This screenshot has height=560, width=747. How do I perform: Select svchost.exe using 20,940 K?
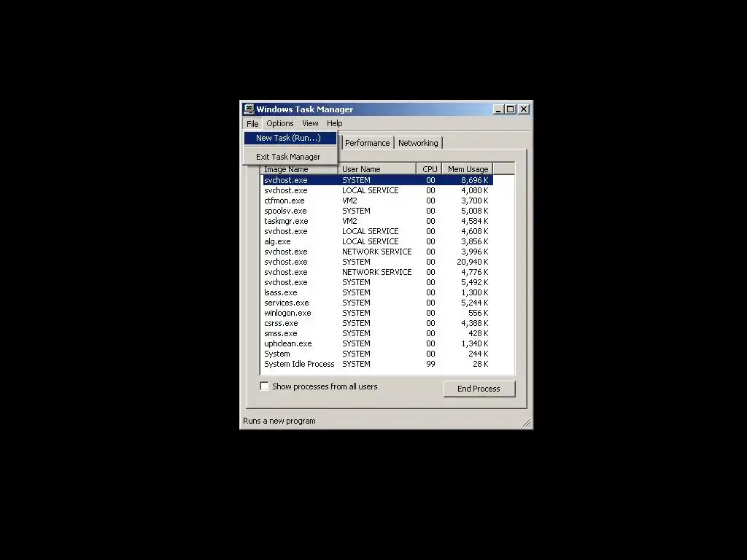377,262
